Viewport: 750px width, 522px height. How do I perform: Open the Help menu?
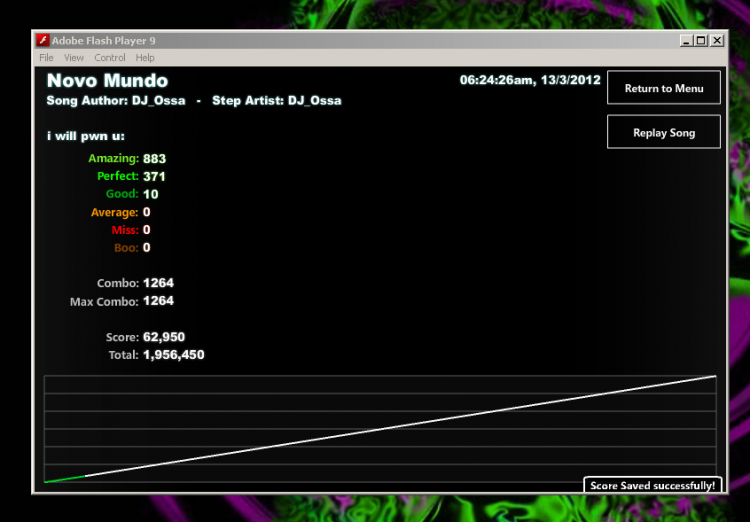click(x=144, y=58)
